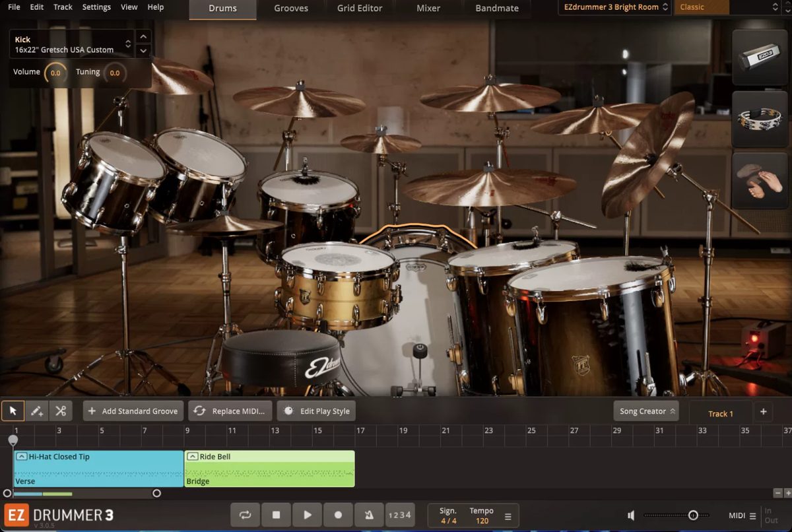Open the MIDI settings menu
The image size is (792, 532).
point(742,516)
